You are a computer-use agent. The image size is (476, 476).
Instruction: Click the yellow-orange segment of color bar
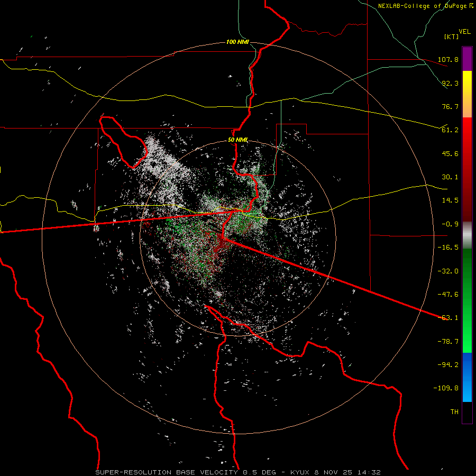click(467, 94)
